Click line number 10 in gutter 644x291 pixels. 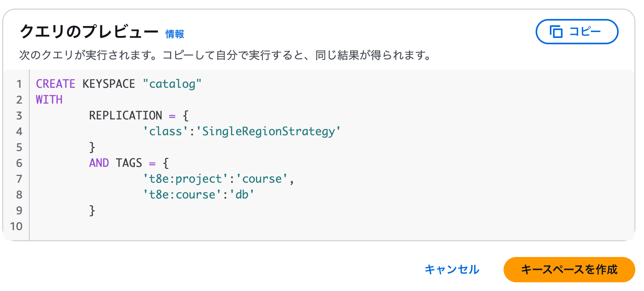[x=16, y=226]
